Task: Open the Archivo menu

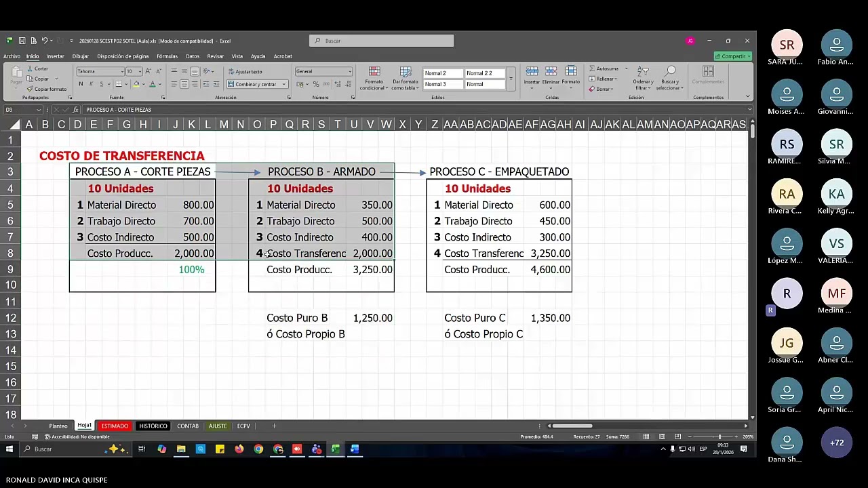Action: click(x=12, y=56)
